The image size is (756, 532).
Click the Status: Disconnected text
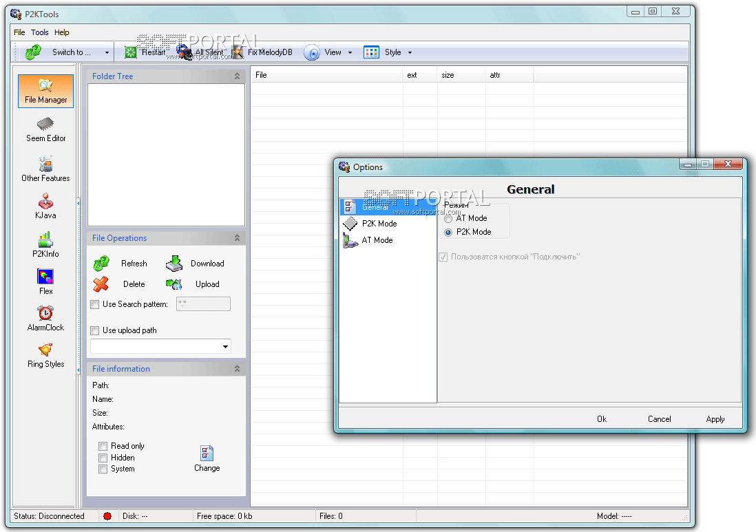click(x=49, y=516)
